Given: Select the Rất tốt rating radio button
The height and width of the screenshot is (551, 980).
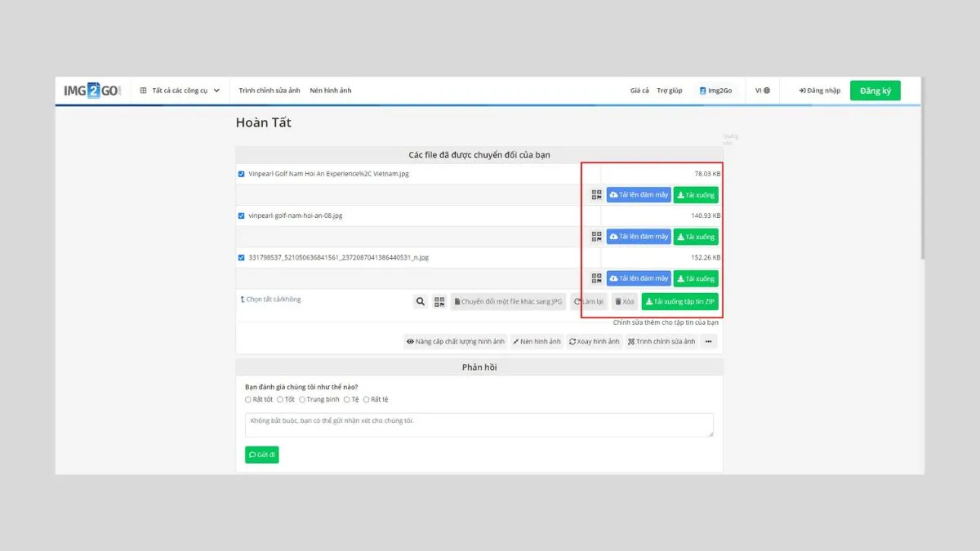Looking at the screenshot, I should (x=248, y=399).
